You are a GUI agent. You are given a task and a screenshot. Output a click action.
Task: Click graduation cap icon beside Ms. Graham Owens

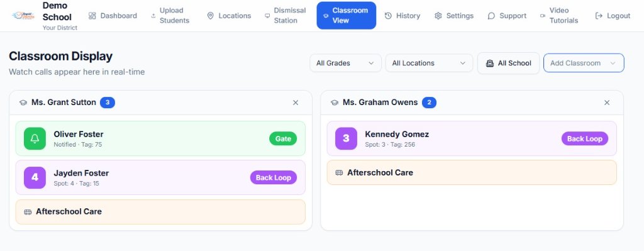pos(335,103)
